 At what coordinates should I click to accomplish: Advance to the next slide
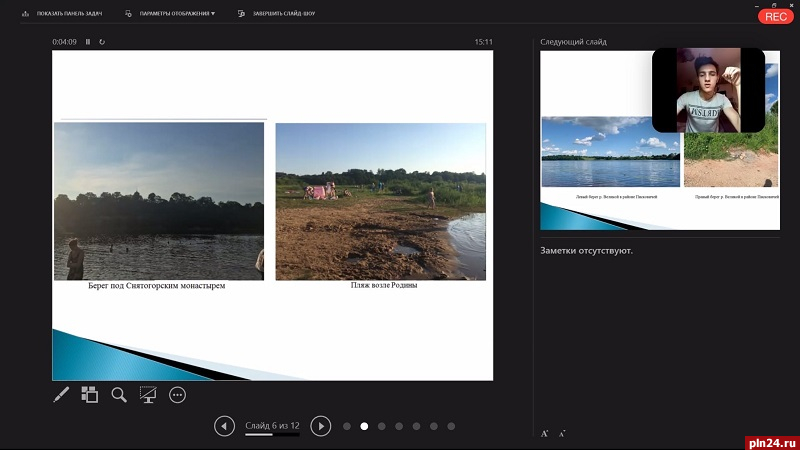[x=320, y=426]
